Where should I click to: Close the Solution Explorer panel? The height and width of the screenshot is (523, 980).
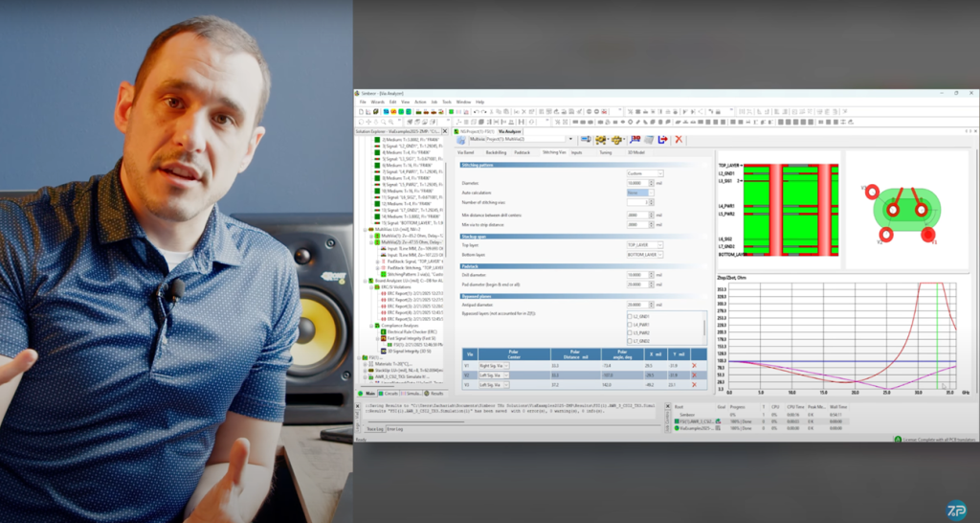pyautogui.click(x=446, y=131)
